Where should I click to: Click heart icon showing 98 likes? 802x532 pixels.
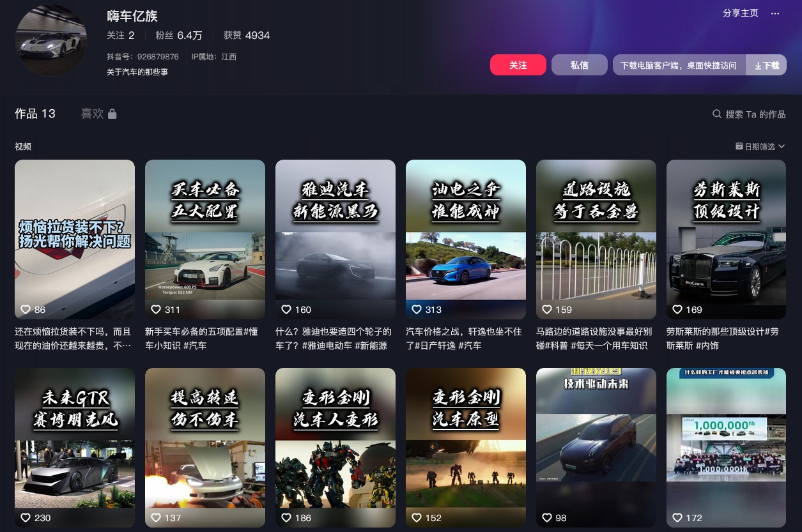pos(547,517)
